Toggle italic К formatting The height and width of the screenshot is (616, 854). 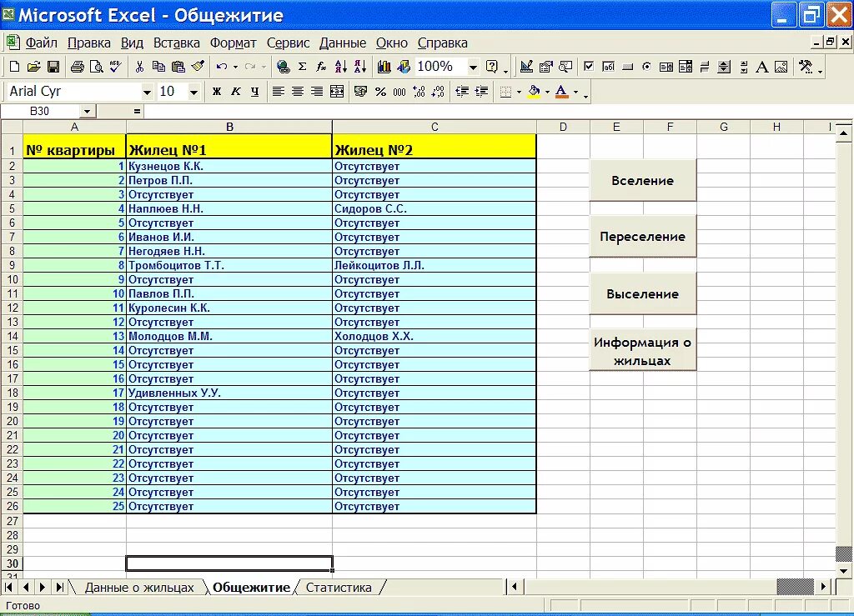coord(235,92)
